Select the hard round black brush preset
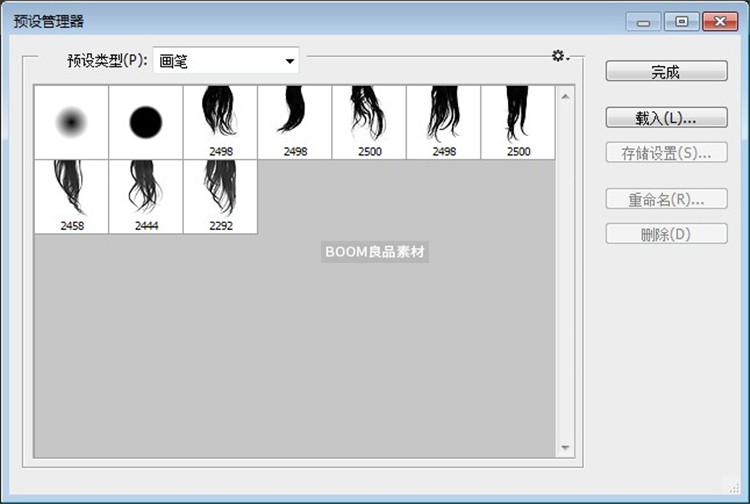750x504 pixels. click(146, 122)
